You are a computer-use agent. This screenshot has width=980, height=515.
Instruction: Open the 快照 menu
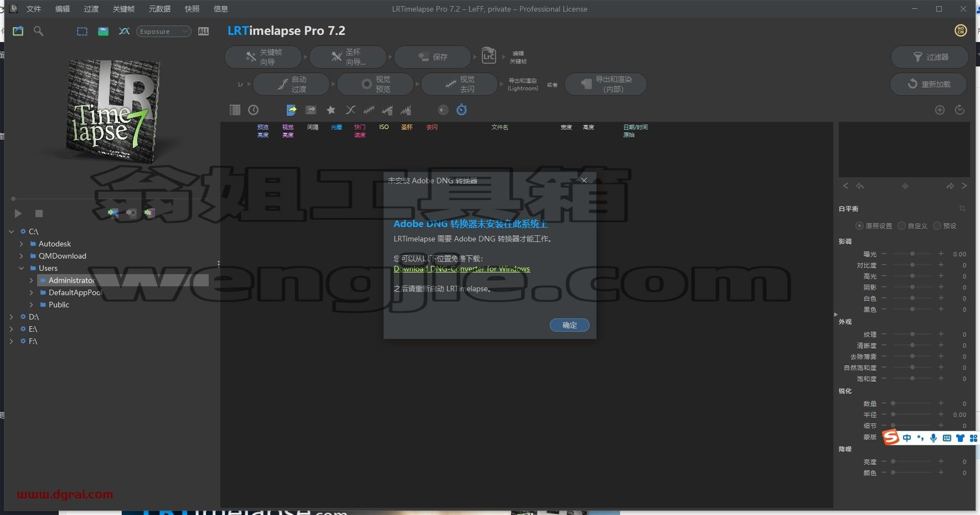click(192, 9)
